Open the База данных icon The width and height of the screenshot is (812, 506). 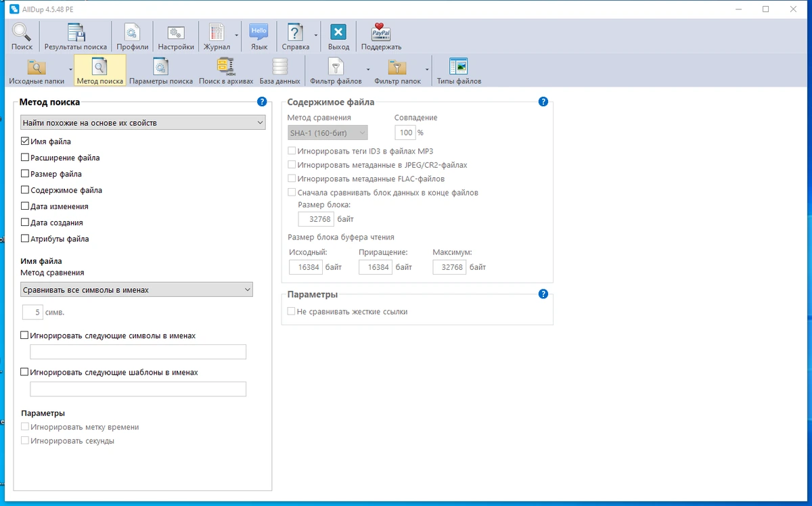(279, 66)
